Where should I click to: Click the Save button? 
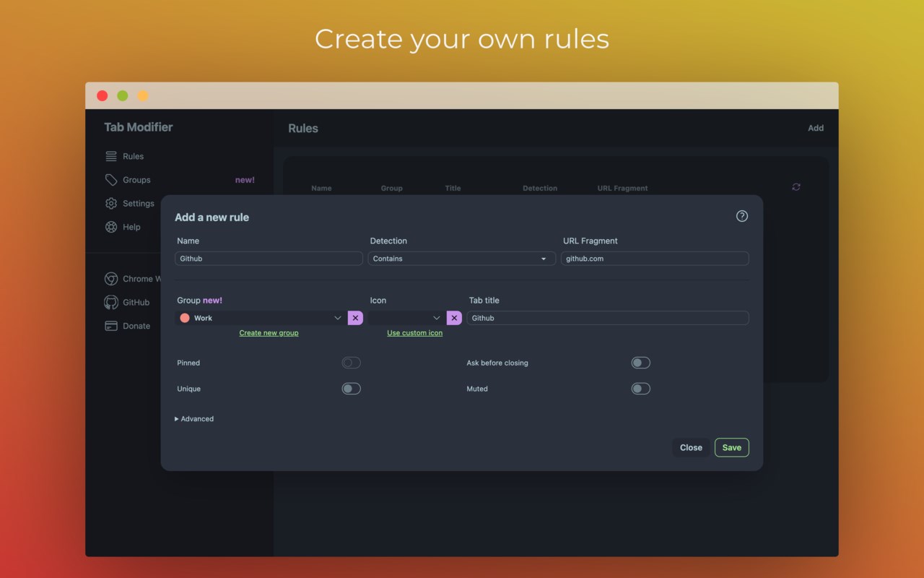point(732,447)
